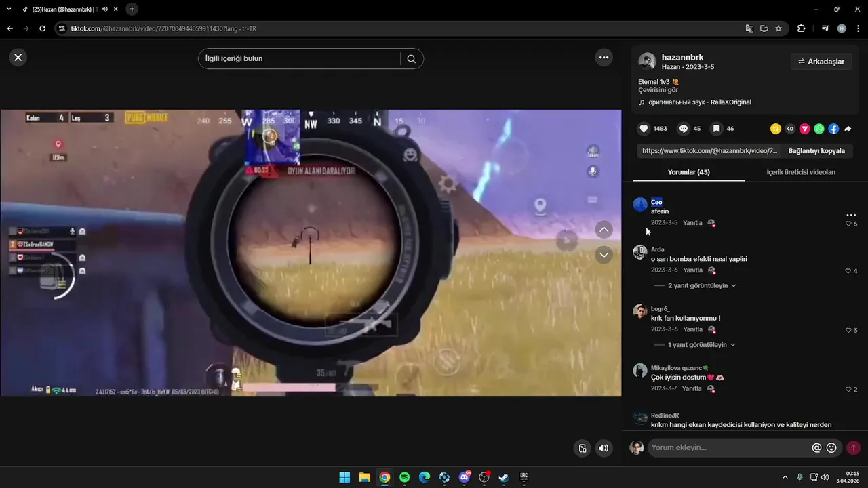Open three-dot menu on Ceo's comment
The width and height of the screenshot is (868, 488).
851,215
